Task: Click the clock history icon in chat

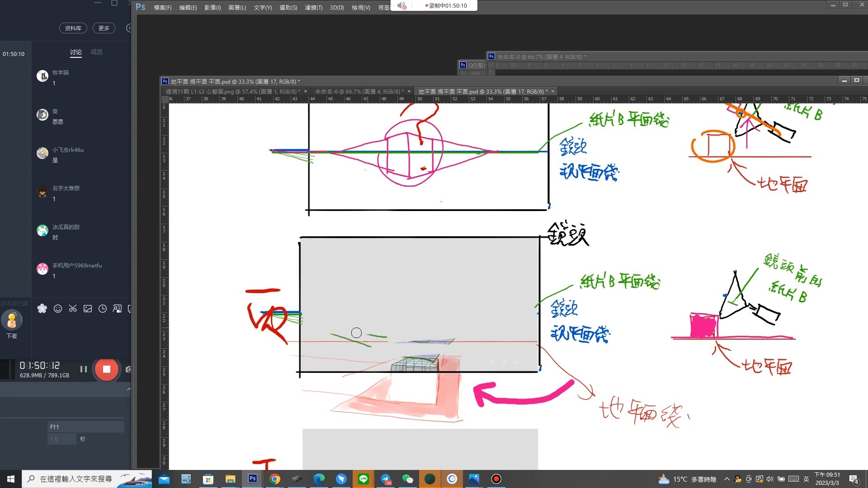Action: 103,309
